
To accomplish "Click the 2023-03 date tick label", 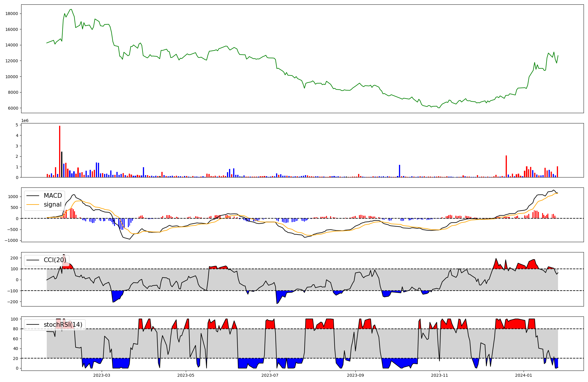I will coord(102,375).
